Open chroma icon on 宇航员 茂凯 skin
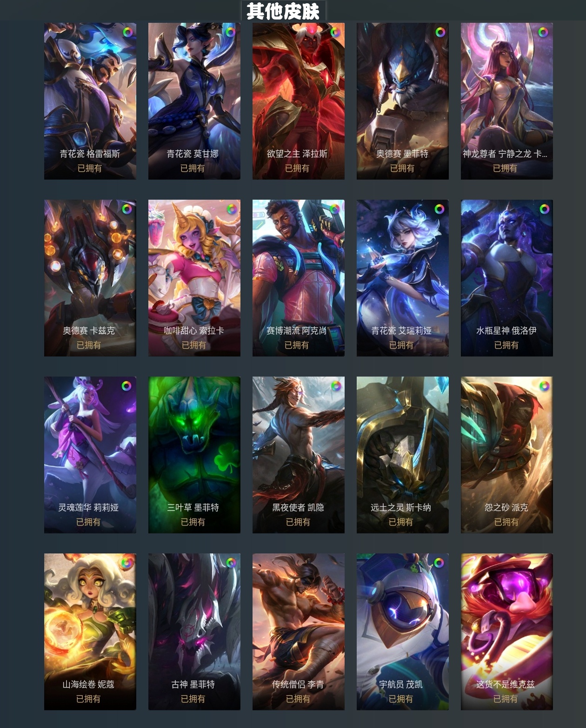 point(439,563)
